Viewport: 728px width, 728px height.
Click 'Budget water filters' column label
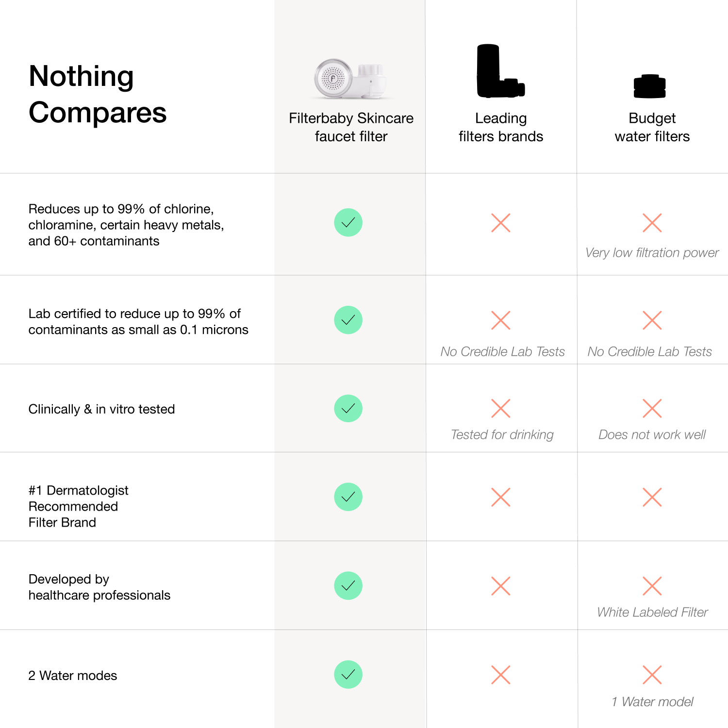coord(652,127)
